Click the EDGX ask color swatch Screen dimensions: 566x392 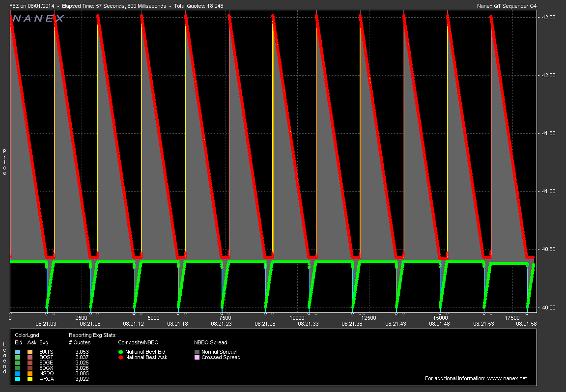[30, 368]
